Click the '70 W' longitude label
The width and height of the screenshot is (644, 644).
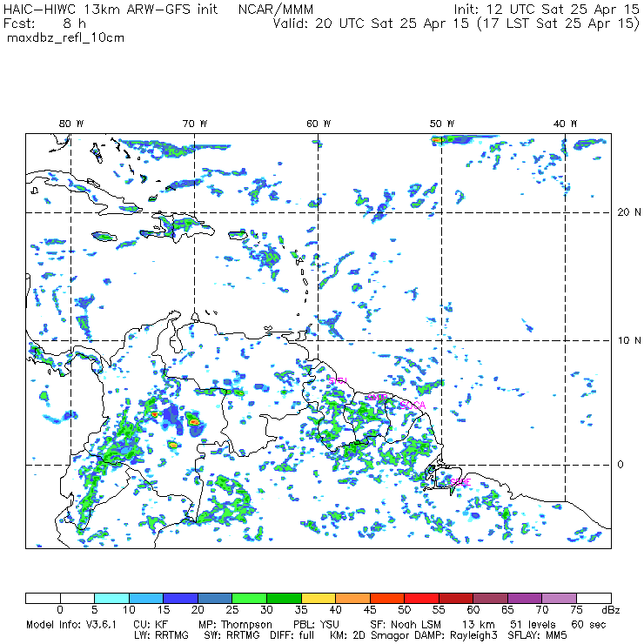(x=195, y=124)
